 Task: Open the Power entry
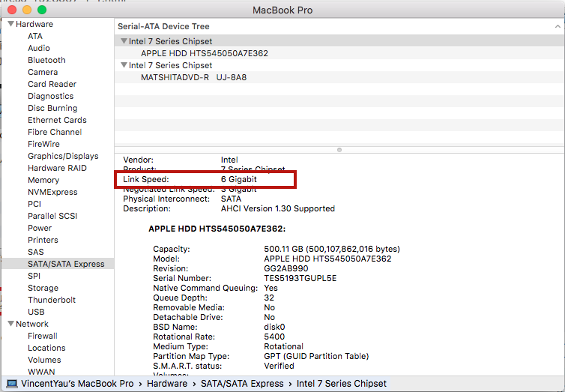(40, 228)
